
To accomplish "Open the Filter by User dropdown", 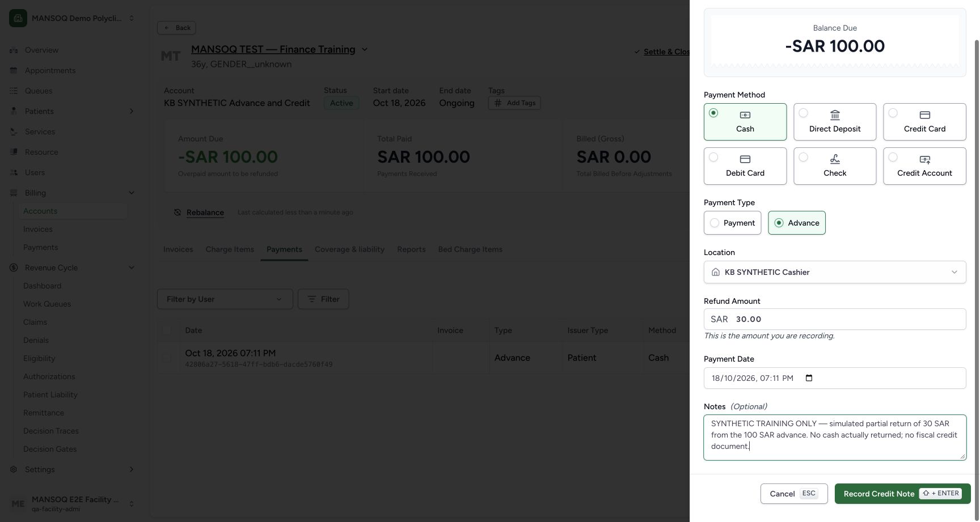I will [225, 299].
